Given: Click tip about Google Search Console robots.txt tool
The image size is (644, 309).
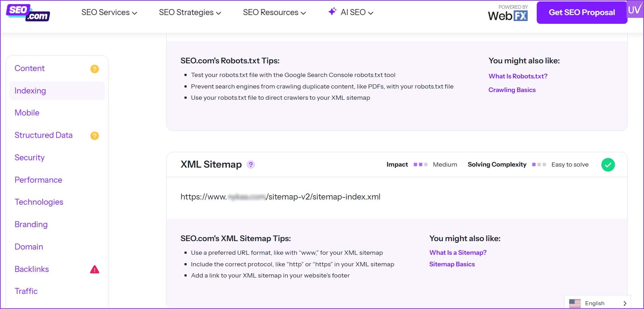Looking at the screenshot, I should 293,75.
